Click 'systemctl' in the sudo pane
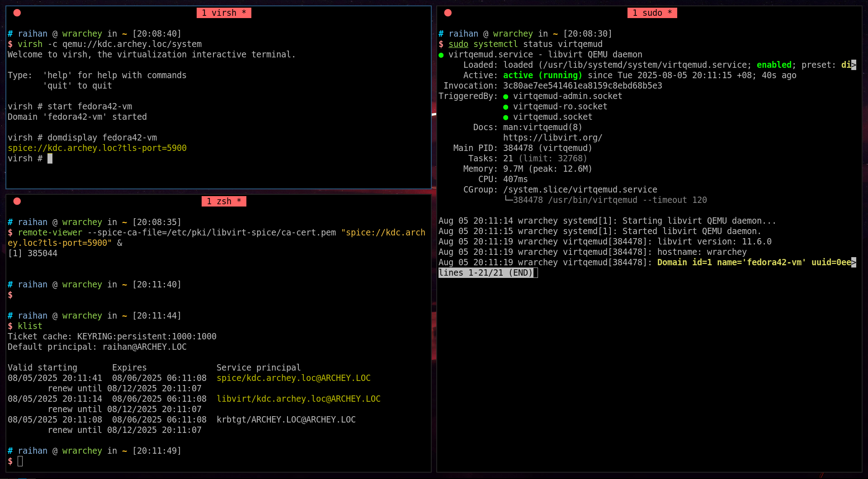 click(495, 44)
